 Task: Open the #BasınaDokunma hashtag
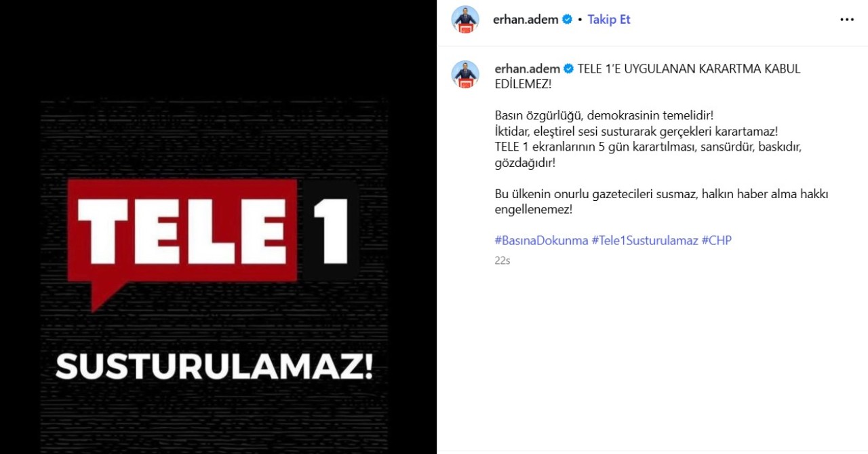click(x=541, y=240)
